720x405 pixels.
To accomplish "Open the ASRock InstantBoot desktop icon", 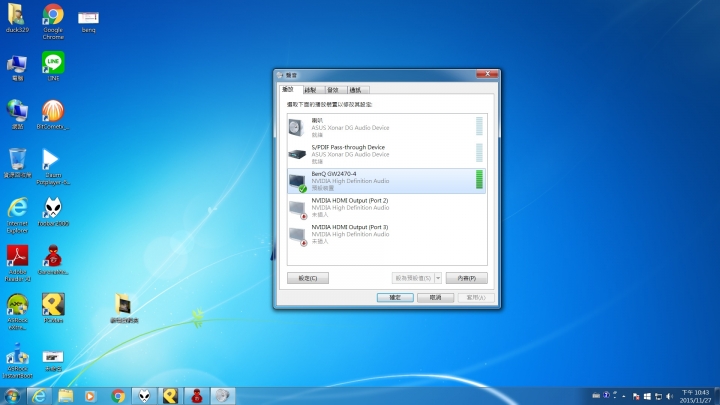I will point(17,360).
